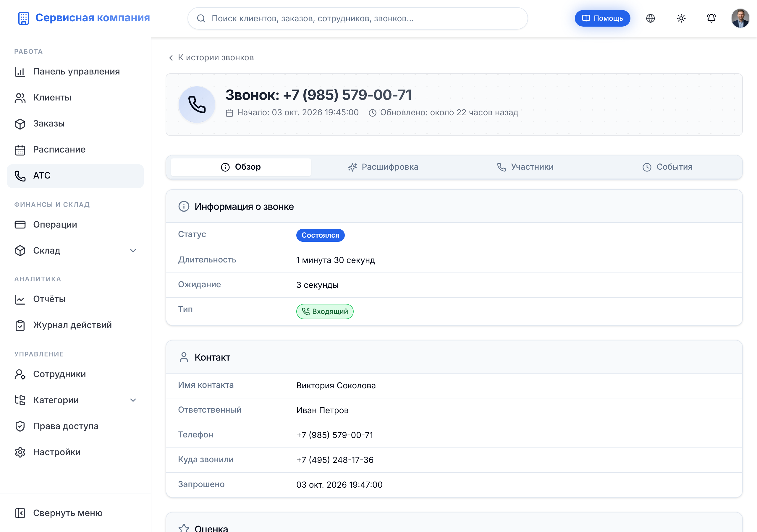Click the Помощь button

click(x=602, y=18)
